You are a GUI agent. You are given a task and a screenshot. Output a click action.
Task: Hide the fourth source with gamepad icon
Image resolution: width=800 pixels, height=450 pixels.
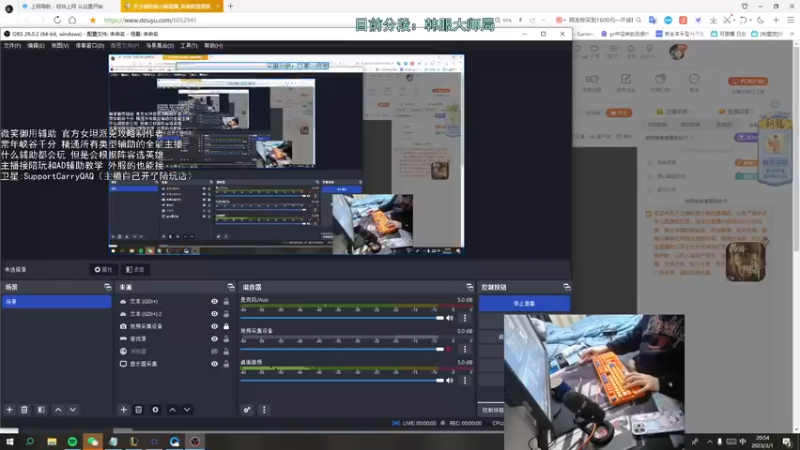tap(214, 339)
